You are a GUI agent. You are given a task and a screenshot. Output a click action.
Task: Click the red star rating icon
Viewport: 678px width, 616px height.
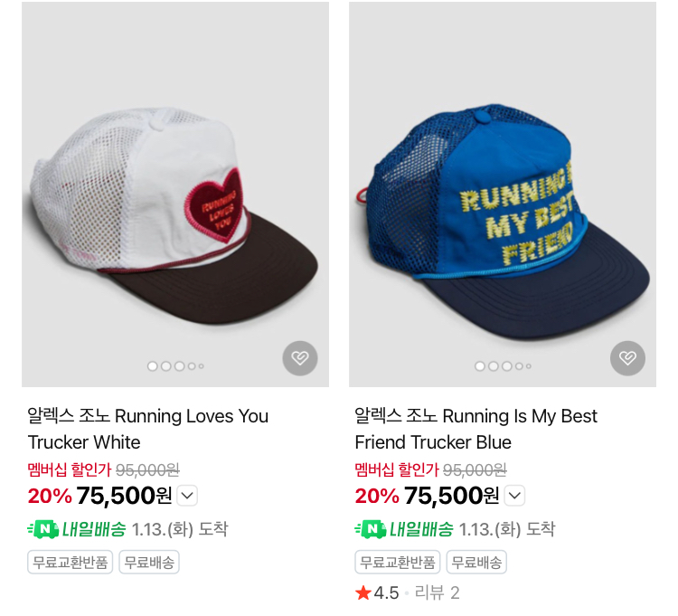point(363,593)
